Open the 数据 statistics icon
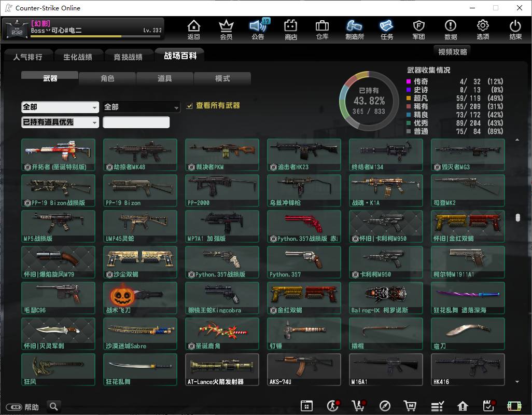This screenshot has width=532, height=415. coord(451,30)
